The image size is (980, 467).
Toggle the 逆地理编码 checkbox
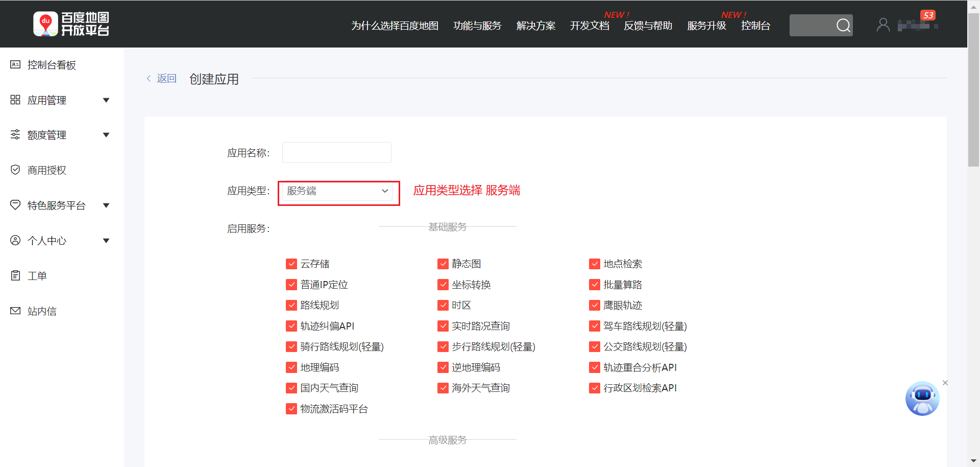443,367
